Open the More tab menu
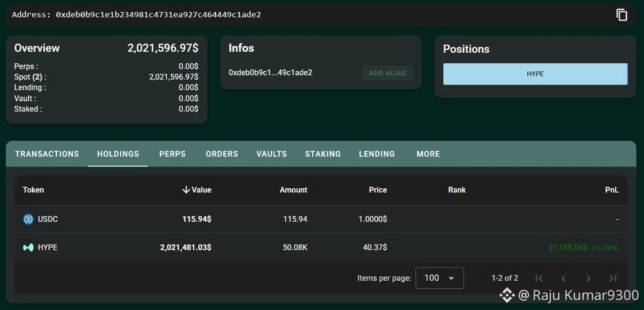The width and height of the screenshot is (644, 310). click(428, 154)
